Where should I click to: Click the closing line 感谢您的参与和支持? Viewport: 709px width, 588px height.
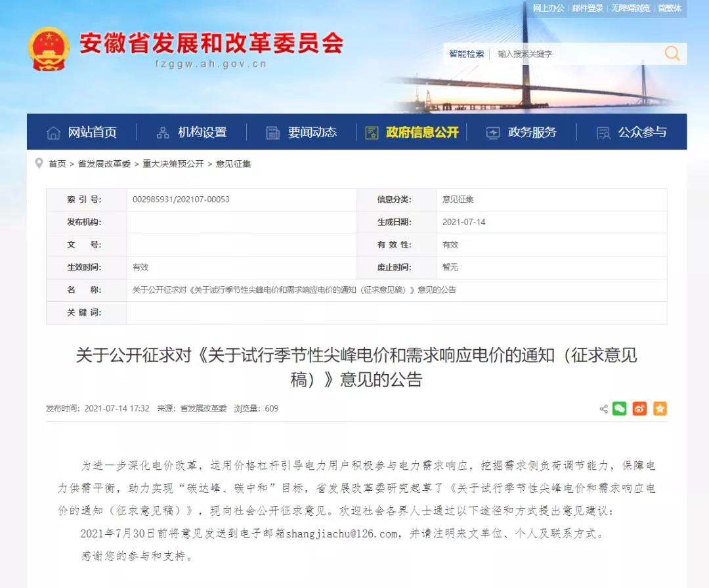(x=137, y=556)
